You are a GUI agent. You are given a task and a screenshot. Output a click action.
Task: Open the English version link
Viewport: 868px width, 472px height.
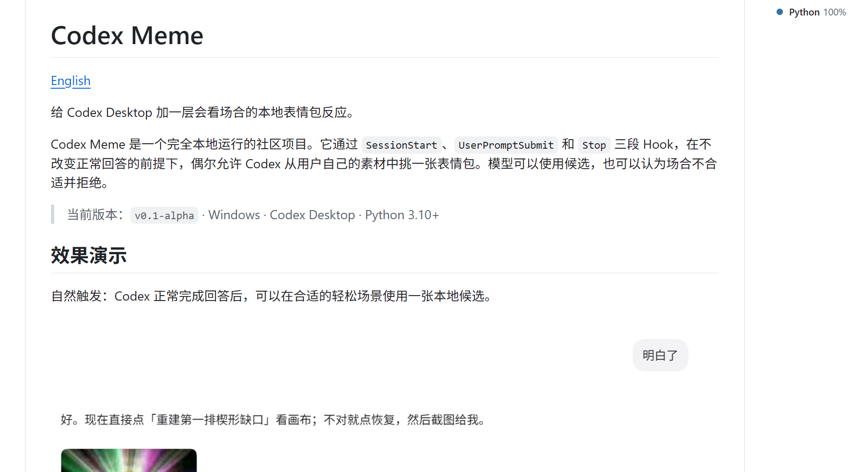[x=71, y=81]
